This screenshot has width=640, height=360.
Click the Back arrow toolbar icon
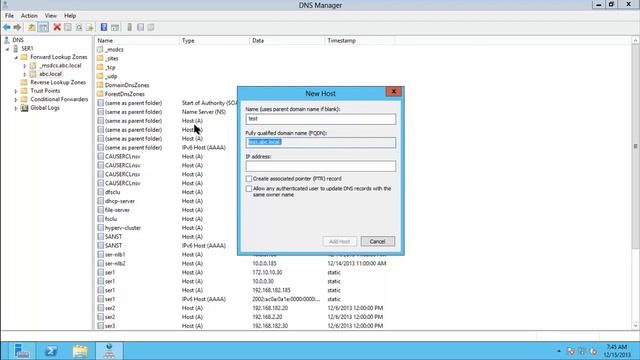pos(7,27)
